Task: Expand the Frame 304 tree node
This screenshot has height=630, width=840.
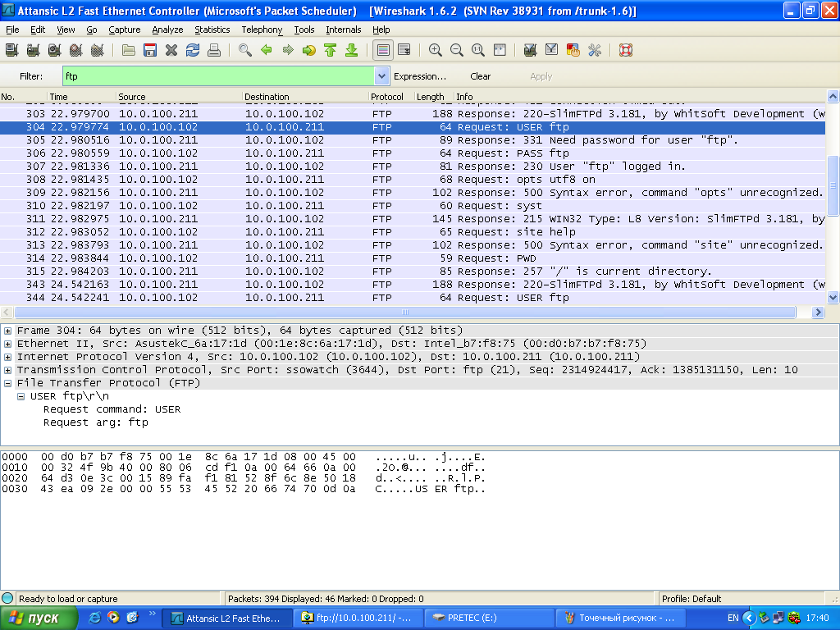Action: pos(7,331)
